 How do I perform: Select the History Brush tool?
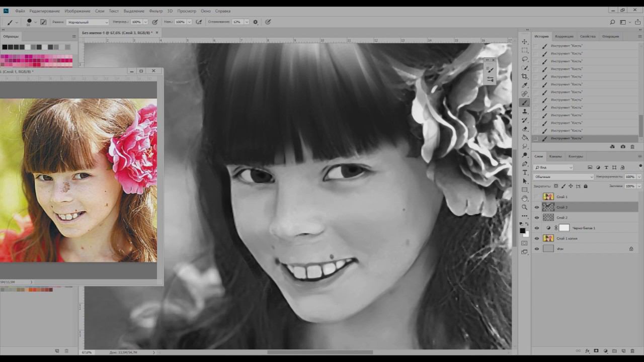[525, 120]
